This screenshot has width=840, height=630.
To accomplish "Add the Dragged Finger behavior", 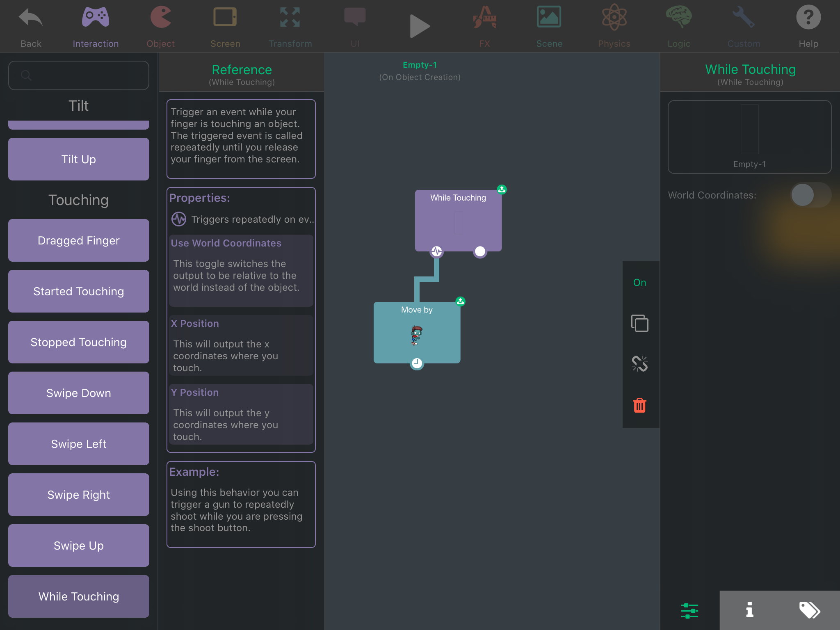I will tap(79, 240).
